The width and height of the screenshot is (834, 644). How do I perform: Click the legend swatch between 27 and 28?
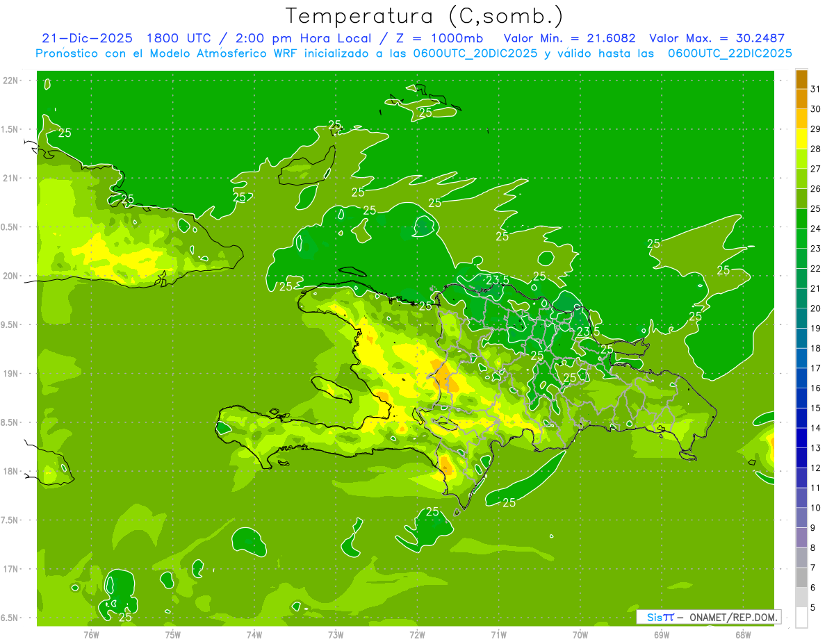pos(801,159)
